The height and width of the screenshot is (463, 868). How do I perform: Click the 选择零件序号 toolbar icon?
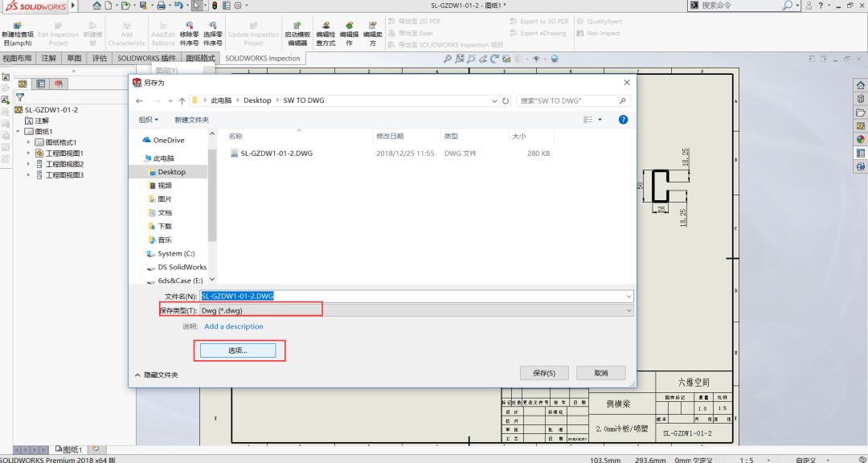pyautogui.click(x=211, y=31)
